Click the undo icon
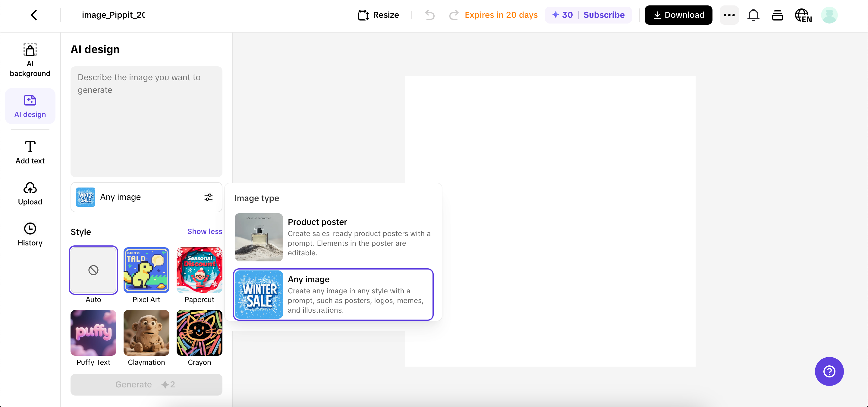Image resolution: width=868 pixels, height=407 pixels. 429,15
